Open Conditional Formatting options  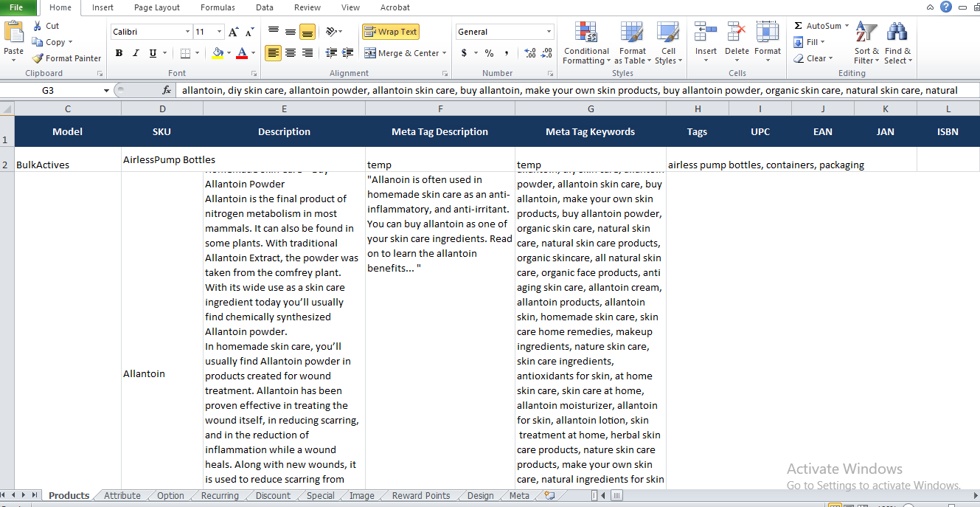586,42
